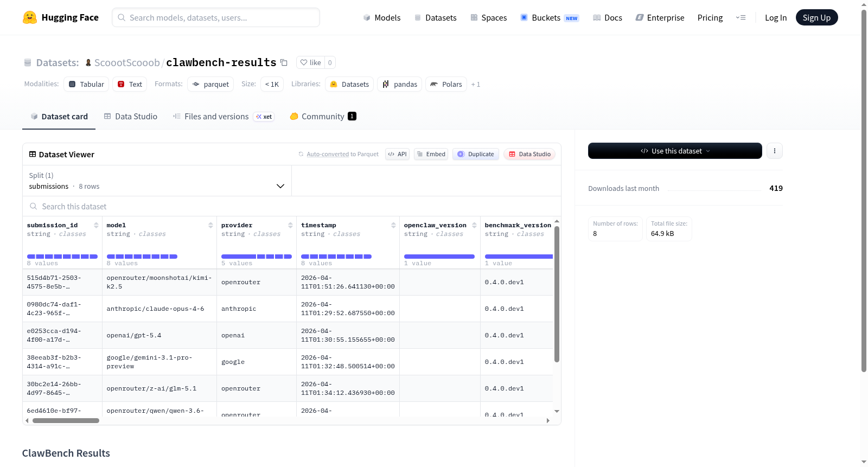Image resolution: width=868 pixels, height=467 pixels.
Task: Open the navigation overflow menu icon
Action: pyautogui.click(x=741, y=17)
